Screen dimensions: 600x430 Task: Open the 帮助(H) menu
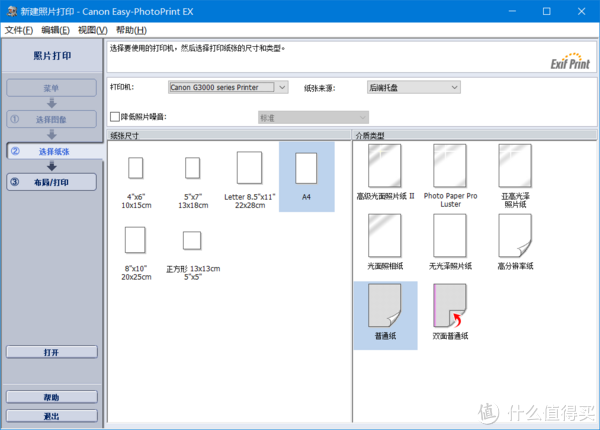click(131, 30)
